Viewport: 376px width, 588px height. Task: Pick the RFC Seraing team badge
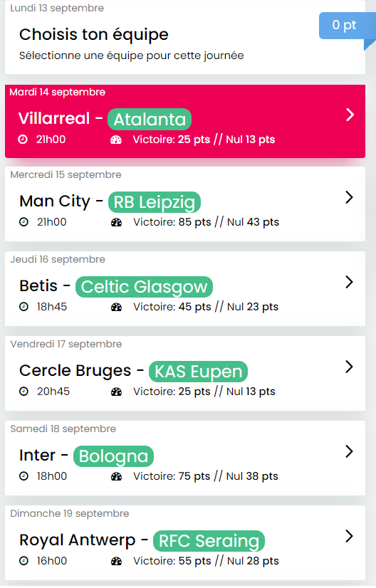(209, 541)
